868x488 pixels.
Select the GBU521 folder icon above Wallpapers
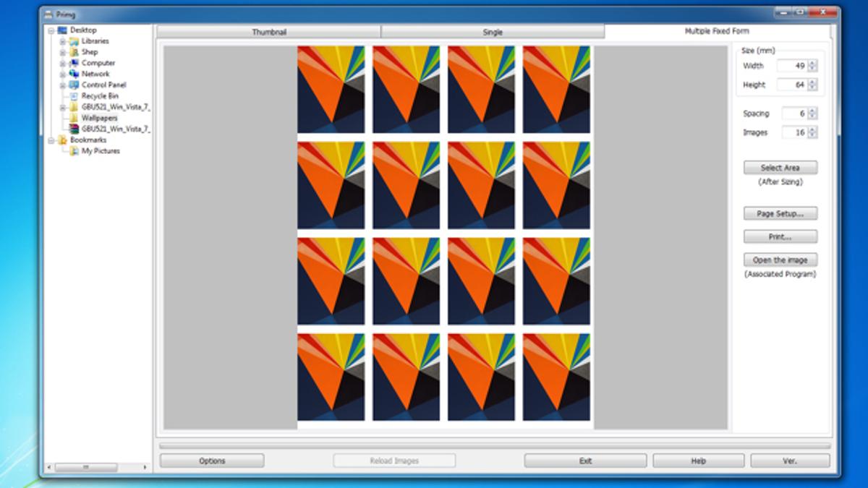tap(74, 107)
